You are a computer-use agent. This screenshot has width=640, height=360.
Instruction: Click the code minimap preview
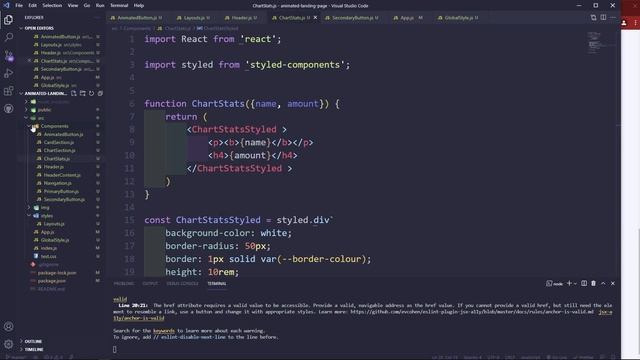point(596,42)
